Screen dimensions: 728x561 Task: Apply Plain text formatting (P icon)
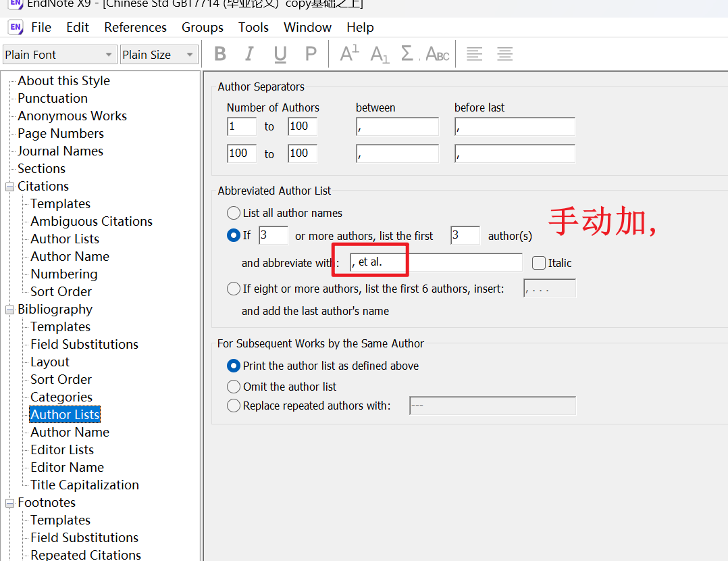311,54
